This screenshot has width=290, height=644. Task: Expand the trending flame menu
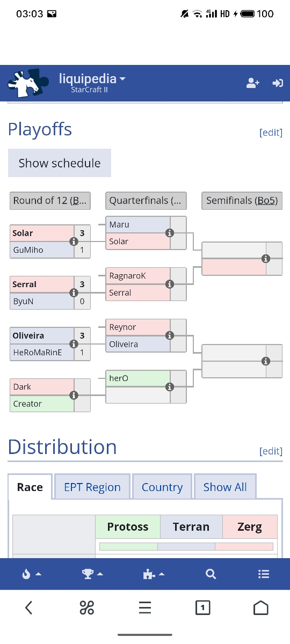pyautogui.click(x=32, y=574)
